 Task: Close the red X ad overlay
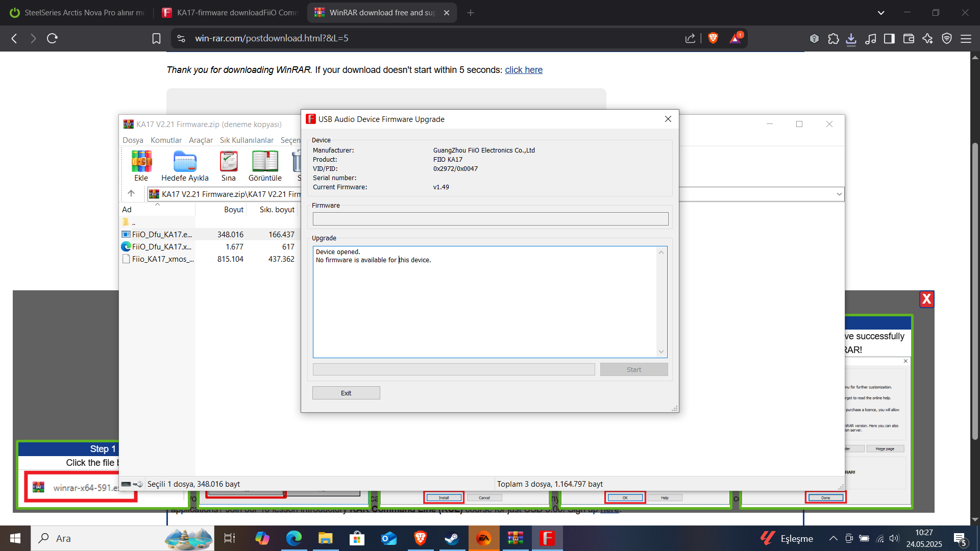[x=926, y=299]
